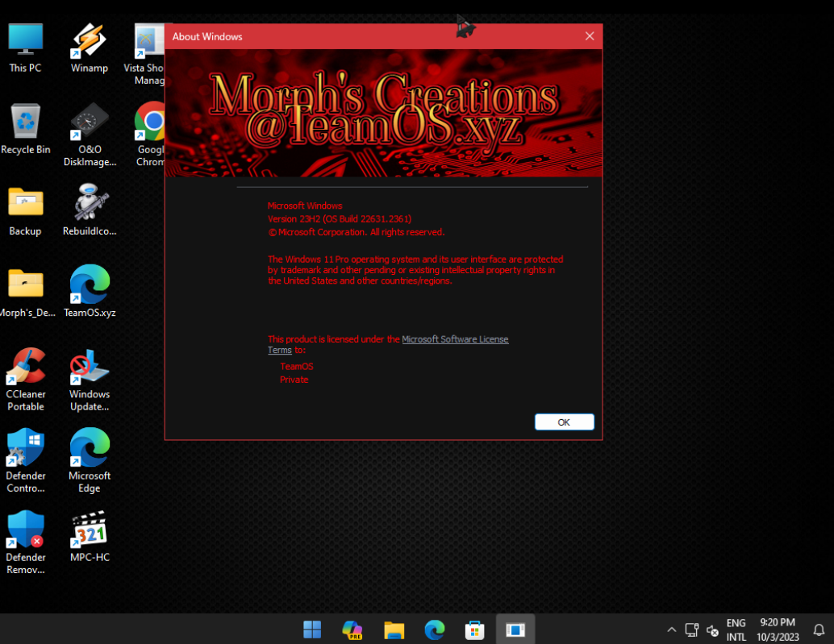The width and height of the screenshot is (834, 644).
Task: Select the Backup folder on desktop
Action: 25,211
